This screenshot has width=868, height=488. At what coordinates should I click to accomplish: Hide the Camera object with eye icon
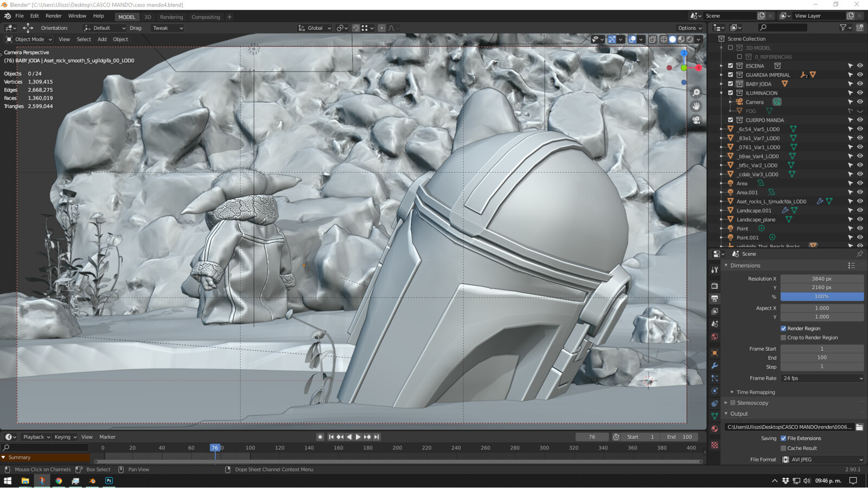point(860,102)
